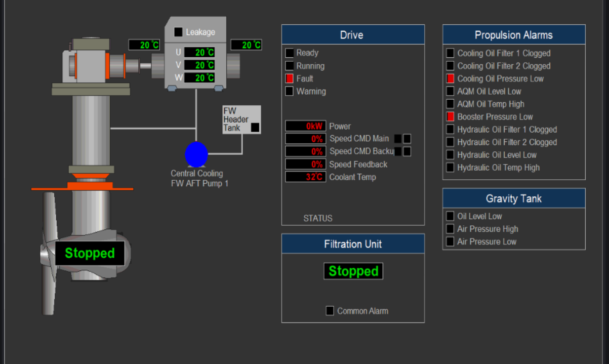Image resolution: width=609 pixels, height=364 pixels.
Task: Click the thruster propeller graphic
Action: (50, 253)
